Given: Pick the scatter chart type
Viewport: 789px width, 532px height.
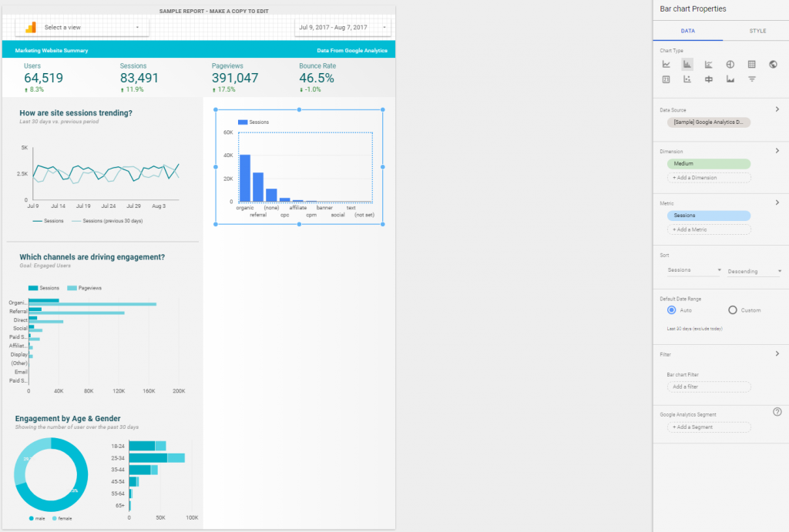Looking at the screenshot, I should pyautogui.click(x=687, y=79).
